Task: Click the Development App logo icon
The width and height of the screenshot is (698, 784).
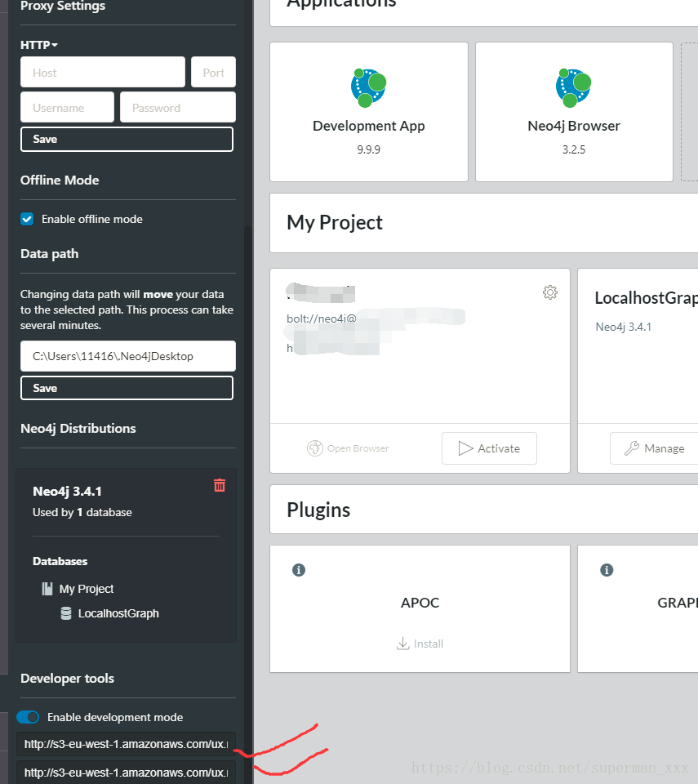Action: coord(368,87)
